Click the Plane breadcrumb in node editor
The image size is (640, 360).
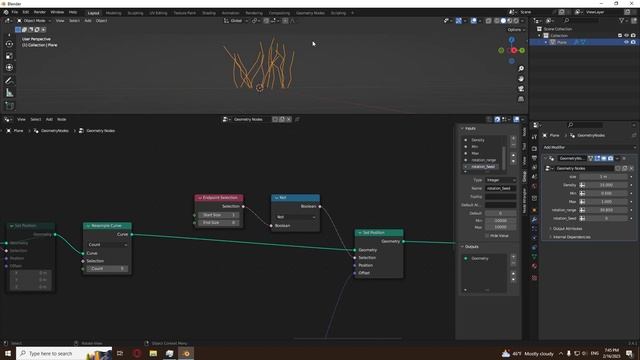[15, 131]
